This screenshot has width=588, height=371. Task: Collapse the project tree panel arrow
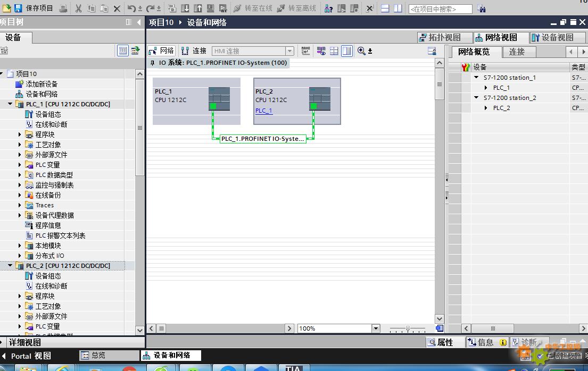tap(139, 22)
